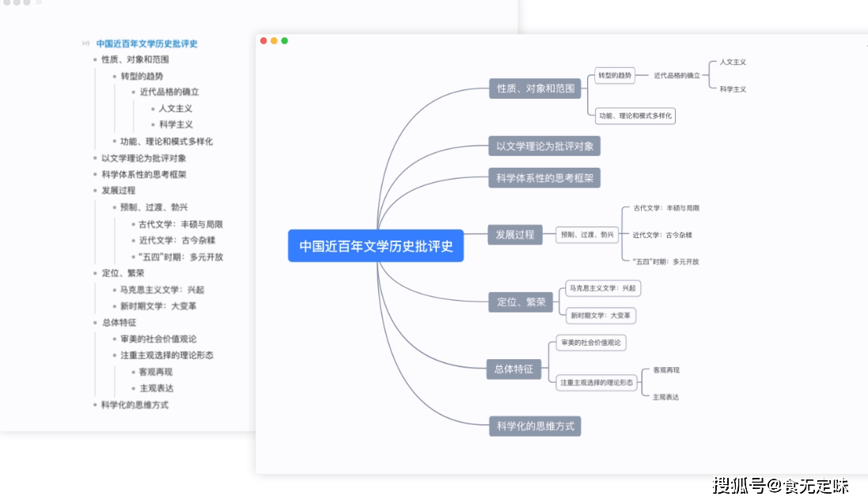Click outline item 近代品格的确立

pyautogui.click(x=169, y=93)
